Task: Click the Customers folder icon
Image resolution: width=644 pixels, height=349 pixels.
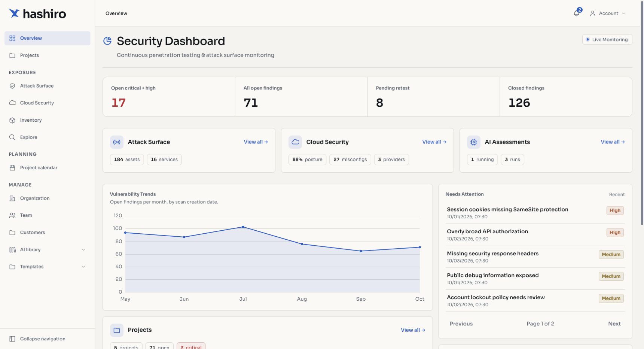Action: coord(12,233)
